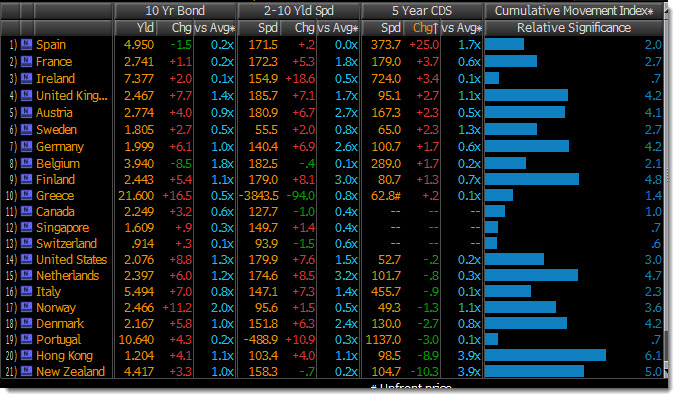Open the Netherlands country link
Image resolution: width=678 pixels, height=398 pixels.
[67, 276]
